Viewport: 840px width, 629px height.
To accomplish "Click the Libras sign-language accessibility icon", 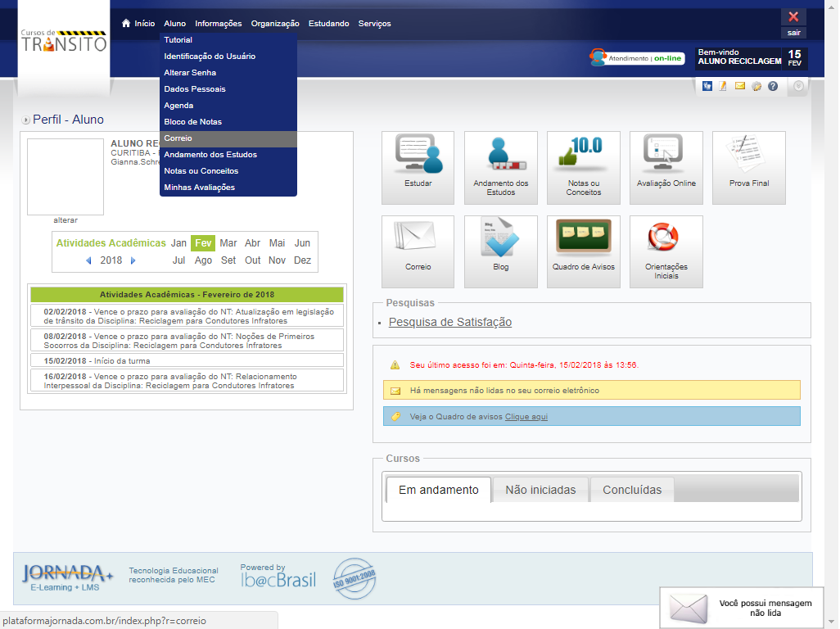I will point(707,86).
